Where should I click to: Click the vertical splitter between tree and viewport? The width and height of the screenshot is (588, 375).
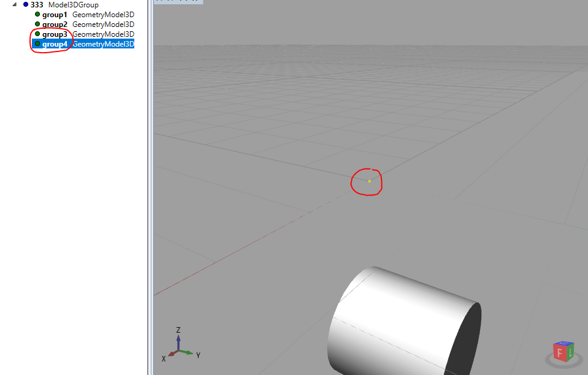point(149,184)
